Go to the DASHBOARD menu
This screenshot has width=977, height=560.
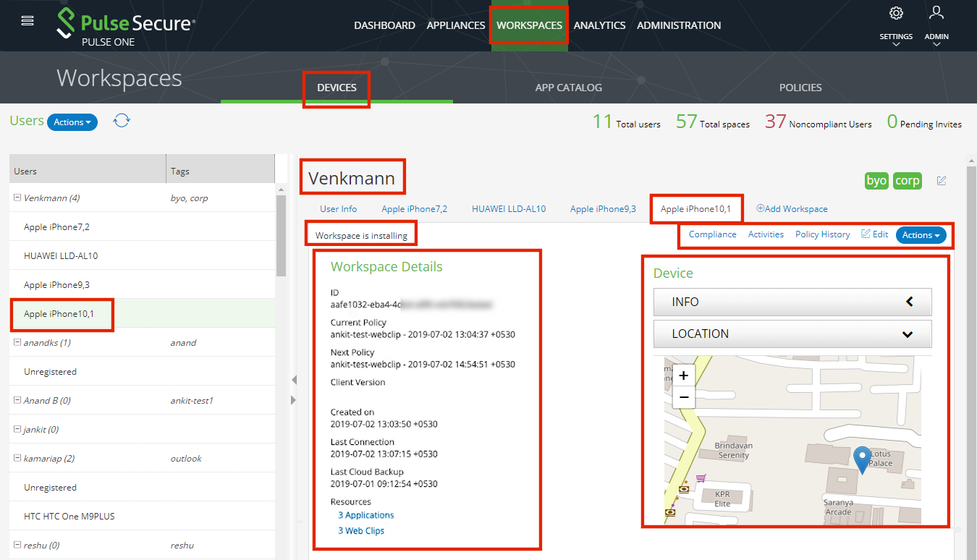pos(384,25)
